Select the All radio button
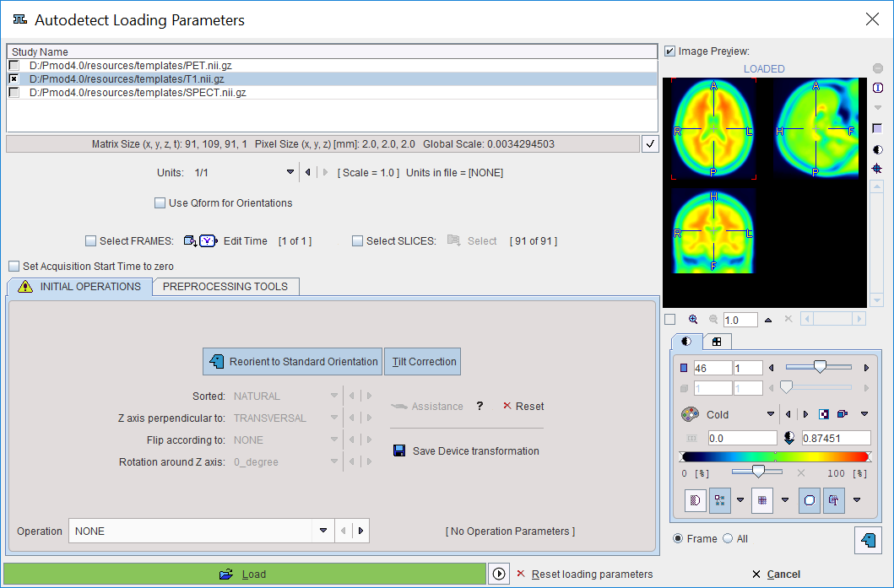894x588 pixels. (x=728, y=538)
